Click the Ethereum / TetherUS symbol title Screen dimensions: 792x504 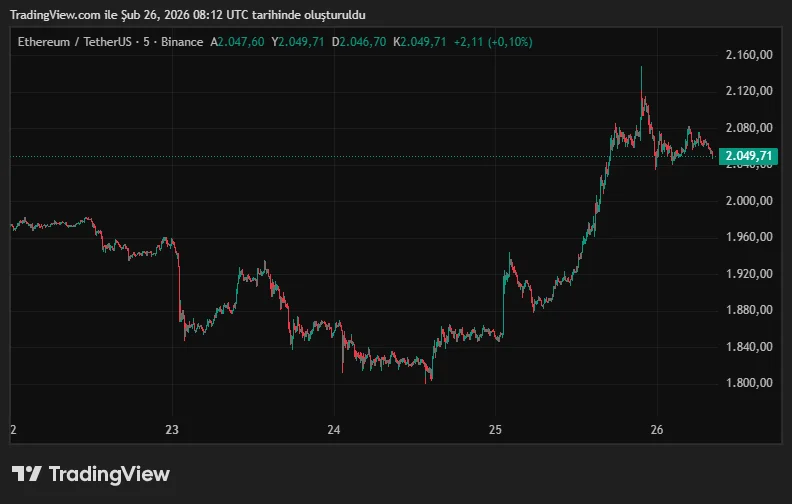tap(79, 42)
